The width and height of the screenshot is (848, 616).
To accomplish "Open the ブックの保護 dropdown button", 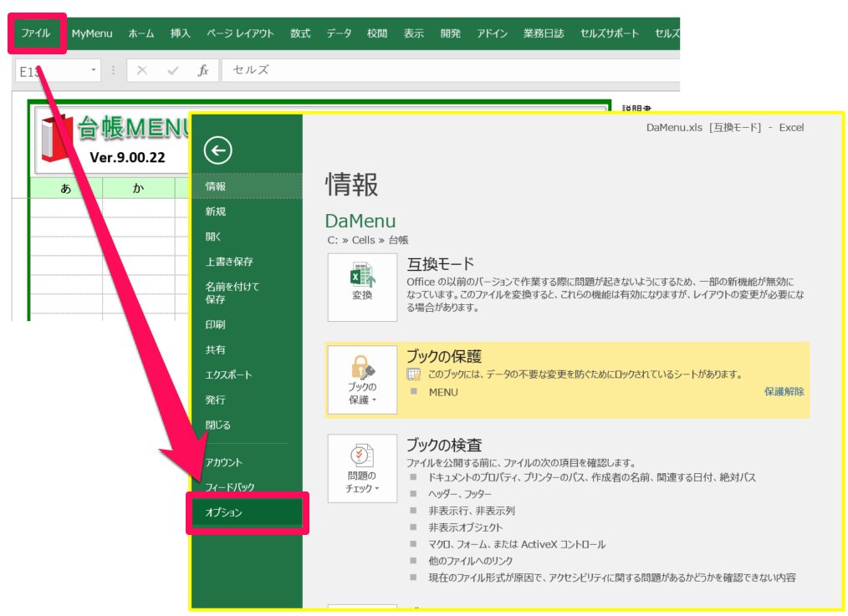I will tap(362, 380).
